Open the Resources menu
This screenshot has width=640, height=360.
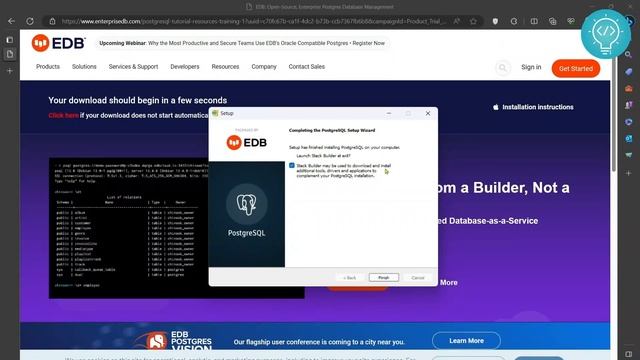[225, 67]
